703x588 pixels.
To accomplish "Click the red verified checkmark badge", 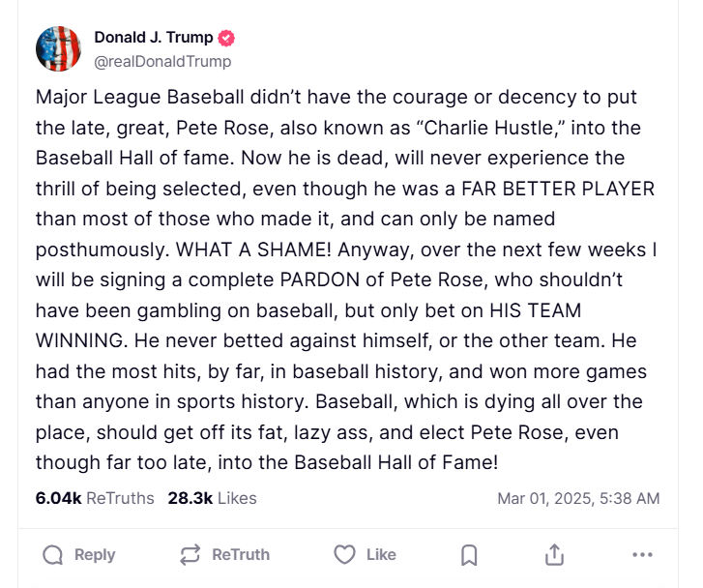I will [x=226, y=38].
